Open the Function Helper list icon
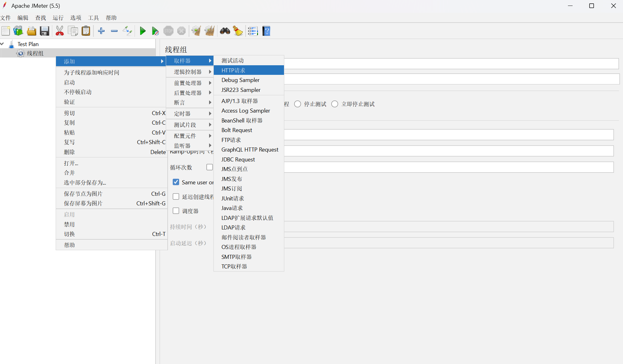This screenshot has width=623, height=364. click(253, 31)
